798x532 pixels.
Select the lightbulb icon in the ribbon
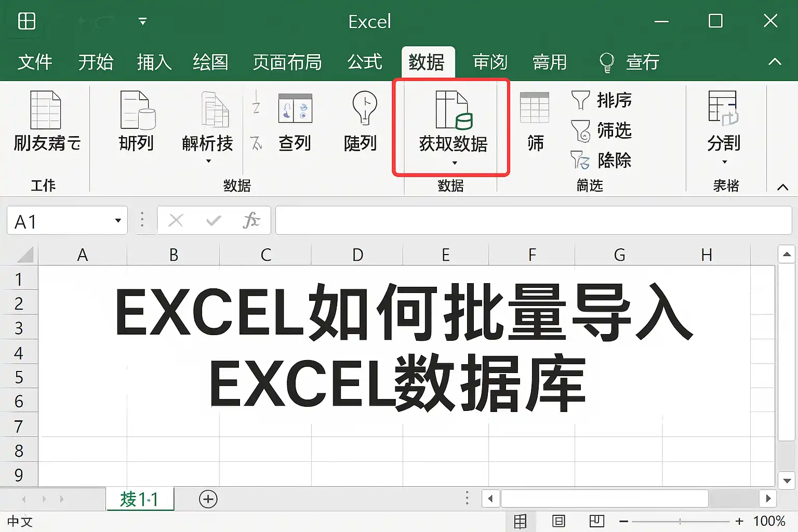pos(365,108)
